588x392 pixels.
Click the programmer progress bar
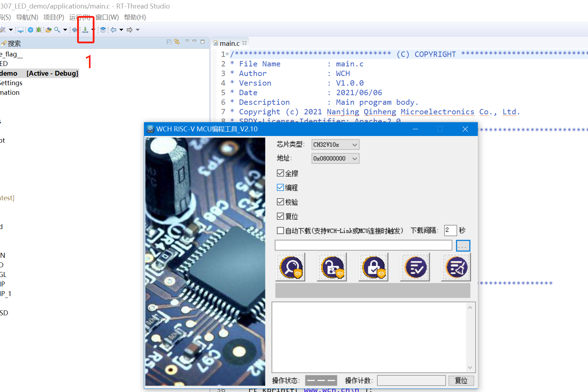[373, 290]
